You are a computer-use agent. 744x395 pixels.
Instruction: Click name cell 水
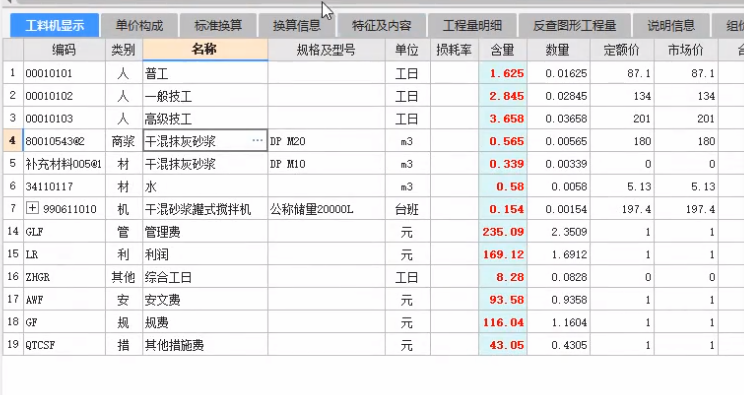(205, 186)
